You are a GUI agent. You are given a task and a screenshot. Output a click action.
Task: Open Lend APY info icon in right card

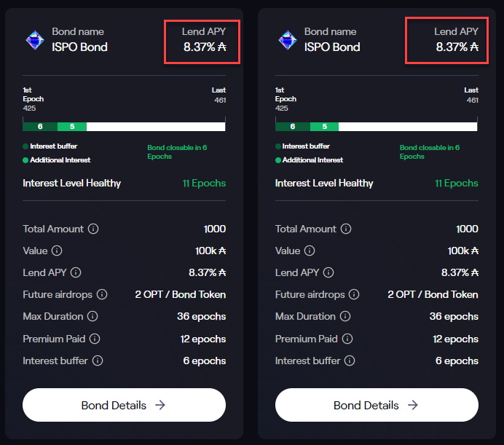tap(328, 272)
